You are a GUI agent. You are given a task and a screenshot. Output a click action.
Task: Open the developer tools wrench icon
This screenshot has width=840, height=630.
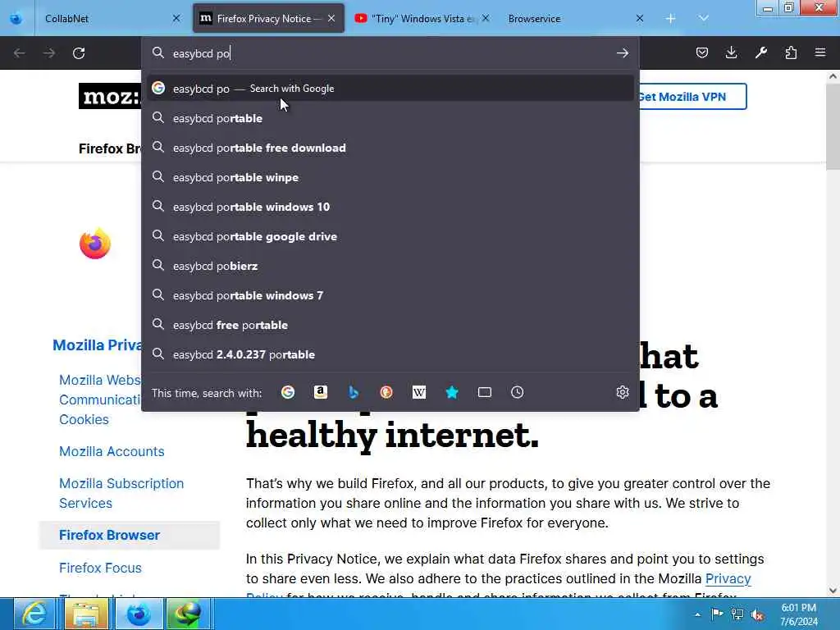(x=760, y=52)
